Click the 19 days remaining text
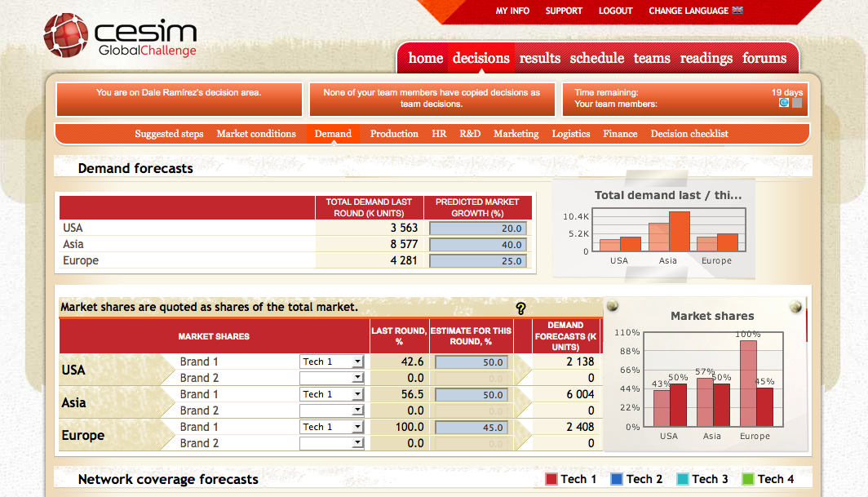868x497 pixels. (x=786, y=92)
